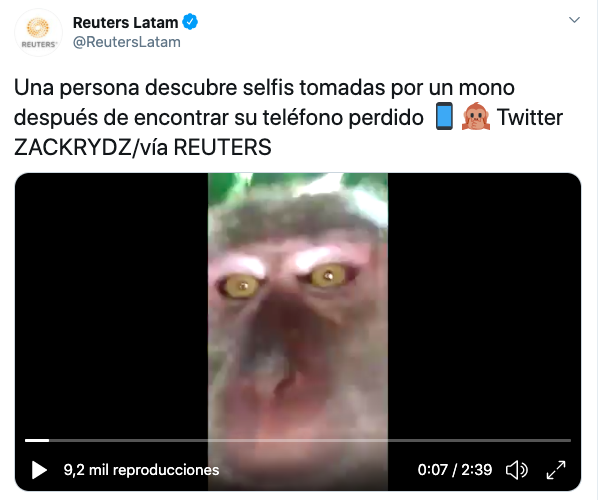The height and width of the screenshot is (500, 599).
Task: Visit the @ReutersLatam handle link
Action: (x=127, y=42)
